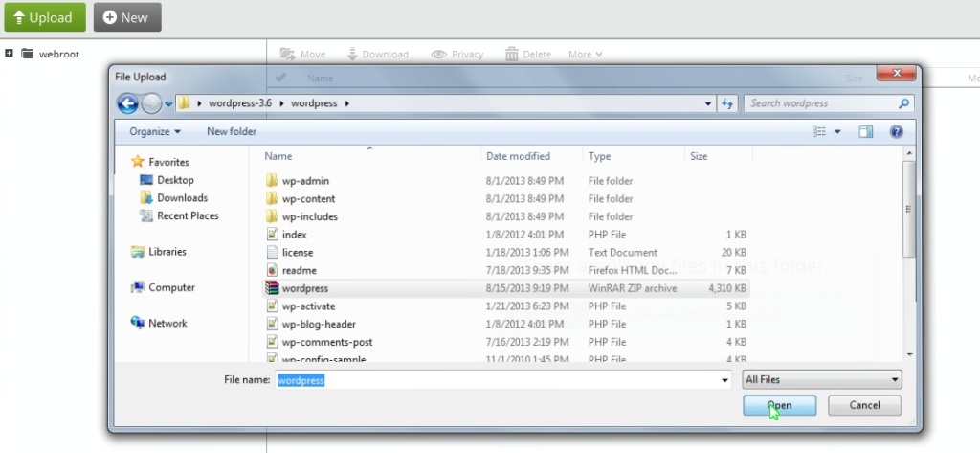Select the webroot folder in sidebar

[51, 54]
